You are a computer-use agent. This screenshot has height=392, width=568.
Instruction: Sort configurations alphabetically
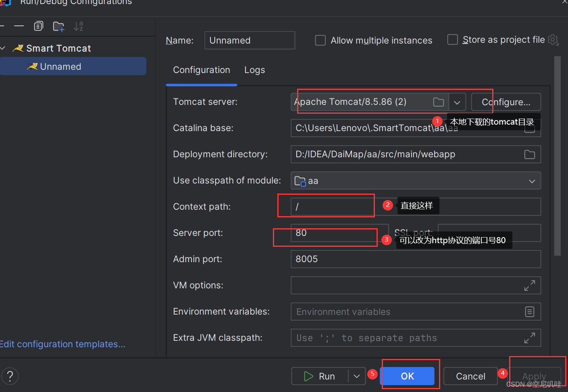78,26
